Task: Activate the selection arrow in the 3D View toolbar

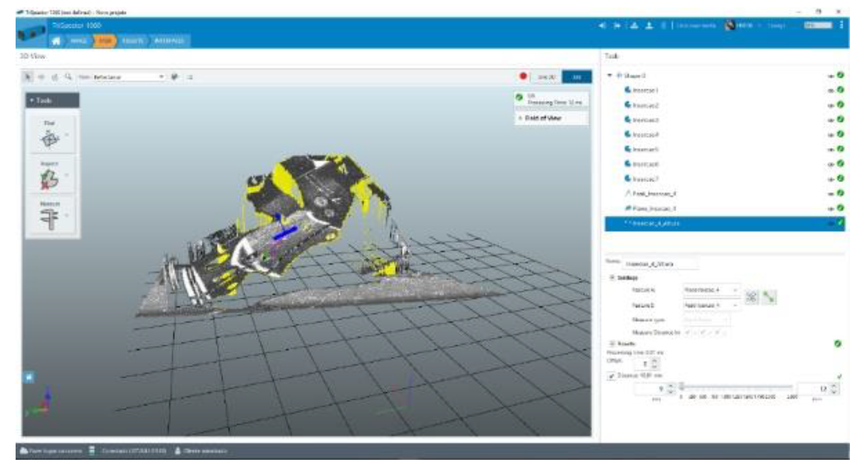Action: [x=29, y=77]
